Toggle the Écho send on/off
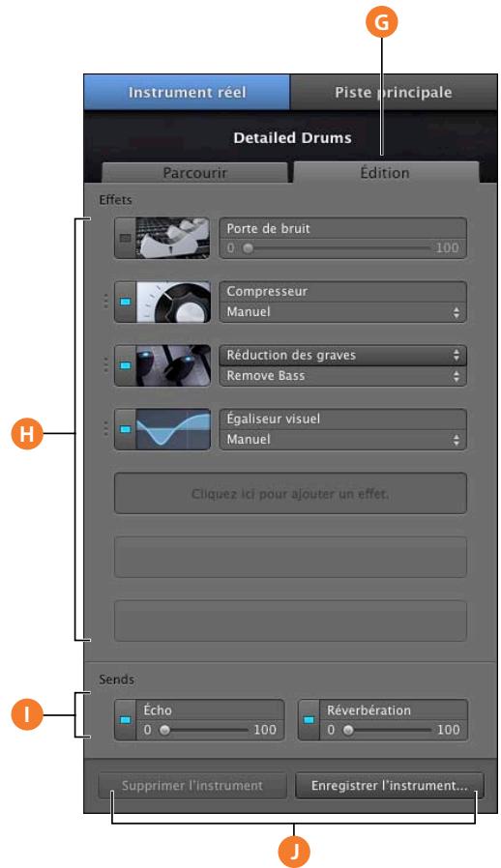Screen dimensions: 501x868 [126, 720]
